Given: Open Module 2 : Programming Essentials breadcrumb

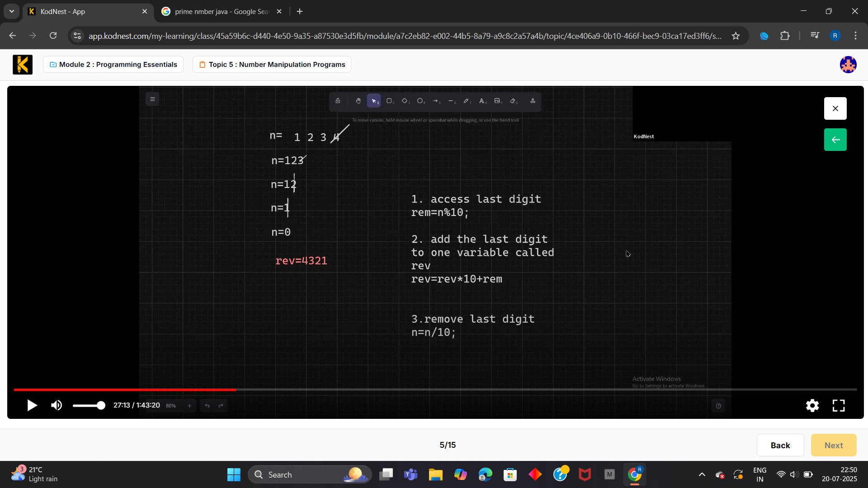Looking at the screenshot, I should pyautogui.click(x=113, y=64).
